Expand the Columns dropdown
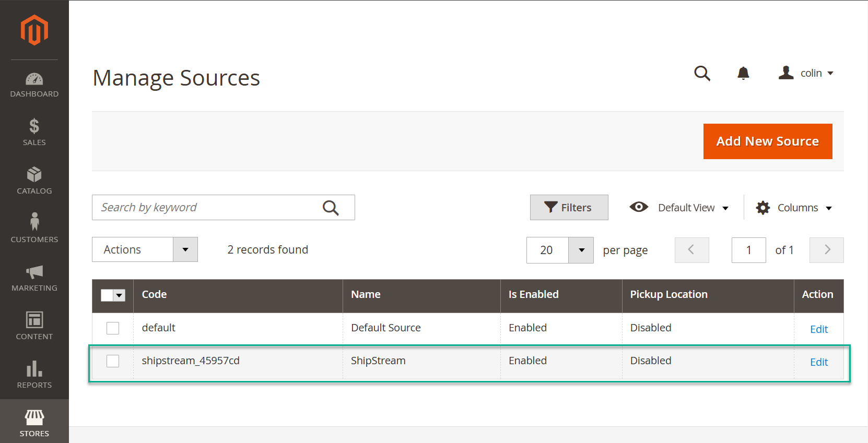The width and height of the screenshot is (868, 443). click(x=794, y=208)
